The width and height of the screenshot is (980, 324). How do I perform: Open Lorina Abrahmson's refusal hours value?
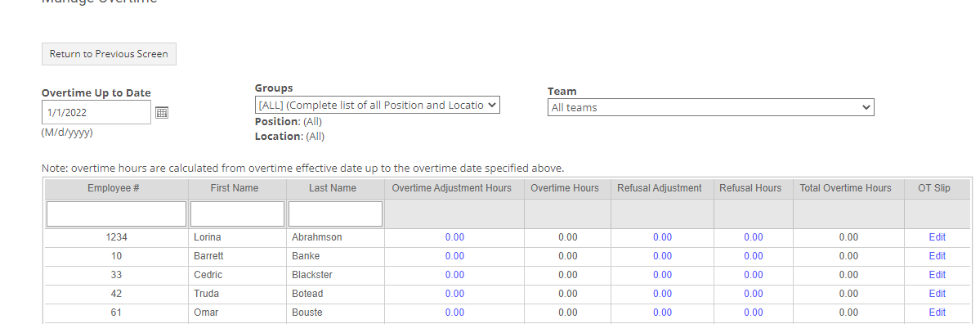click(754, 238)
